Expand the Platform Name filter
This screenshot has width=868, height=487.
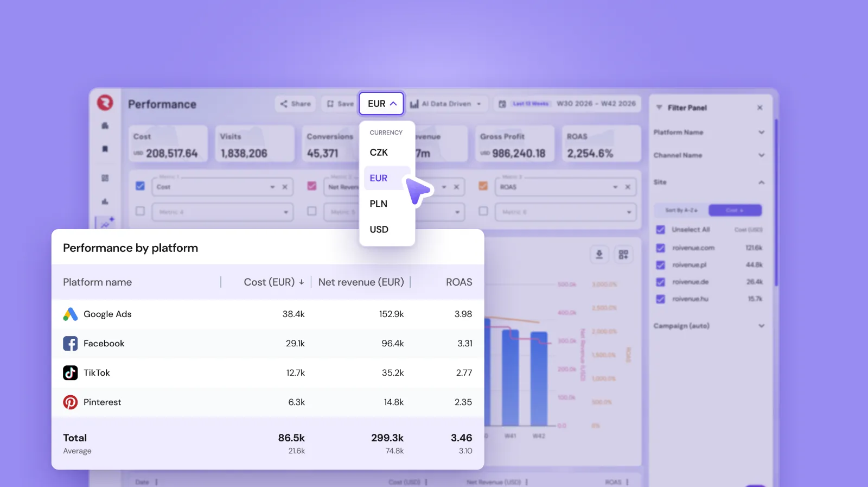point(762,132)
